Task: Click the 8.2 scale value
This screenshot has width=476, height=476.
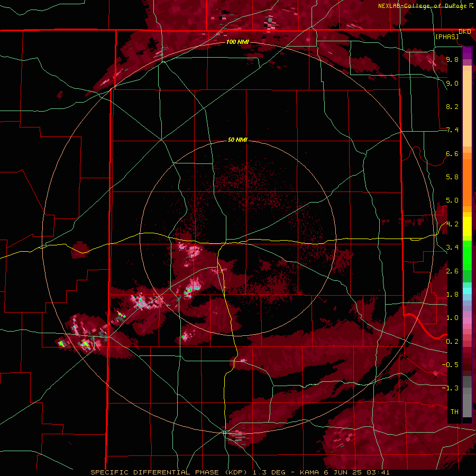Action: pyautogui.click(x=452, y=106)
